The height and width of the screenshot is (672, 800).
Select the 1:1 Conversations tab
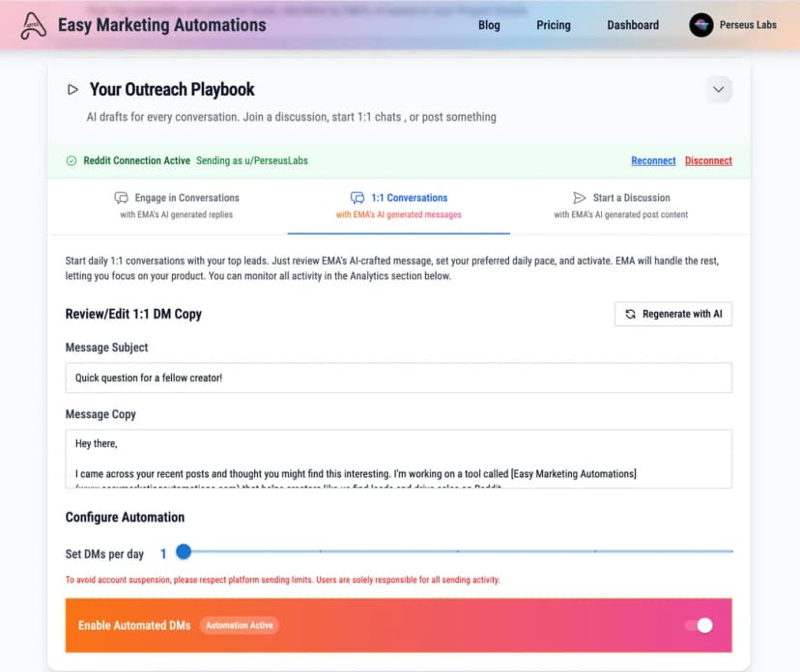click(398, 206)
